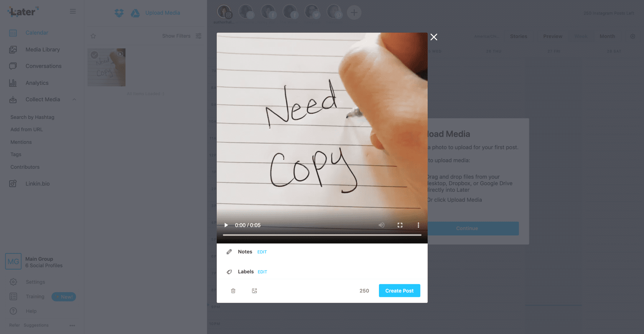The height and width of the screenshot is (334, 644).
Task: Edit the Notes field
Action: click(262, 252)
